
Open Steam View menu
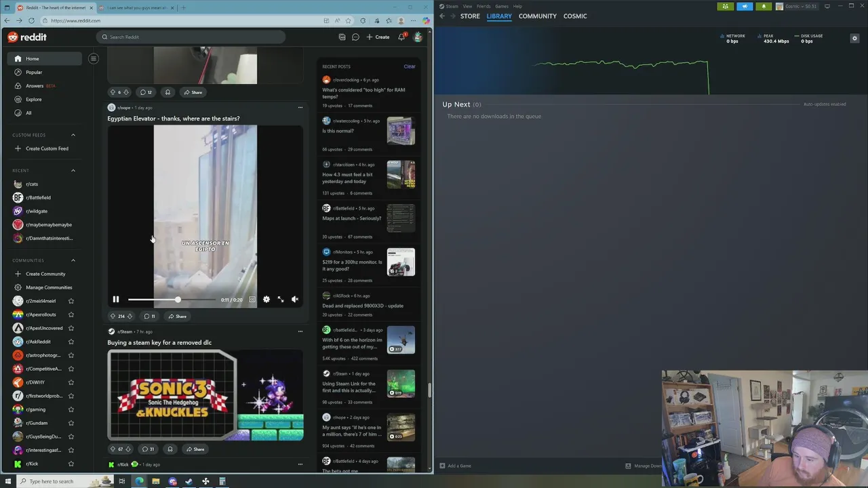coord(468,6)
